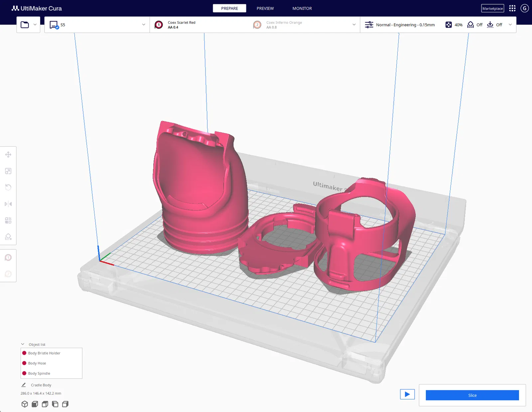This screenshot has width=532, height=412.
Task: Select the Rotate tool icon
Action: [8, 188]
